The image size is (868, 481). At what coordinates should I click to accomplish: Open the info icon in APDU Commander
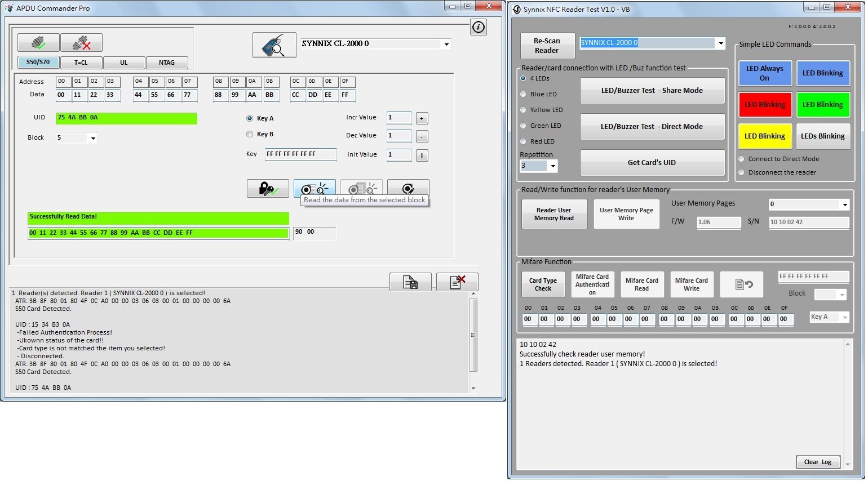click(479, 27)
